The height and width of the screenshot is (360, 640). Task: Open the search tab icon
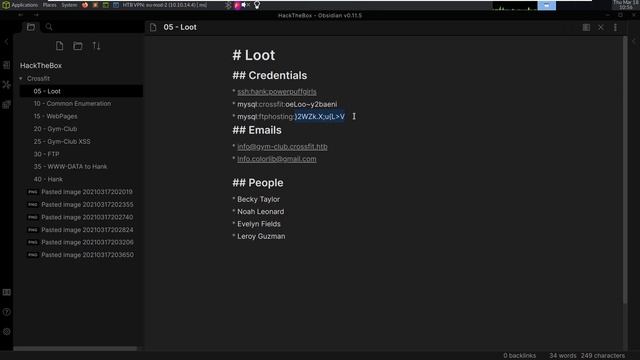(x=49, y=27)
